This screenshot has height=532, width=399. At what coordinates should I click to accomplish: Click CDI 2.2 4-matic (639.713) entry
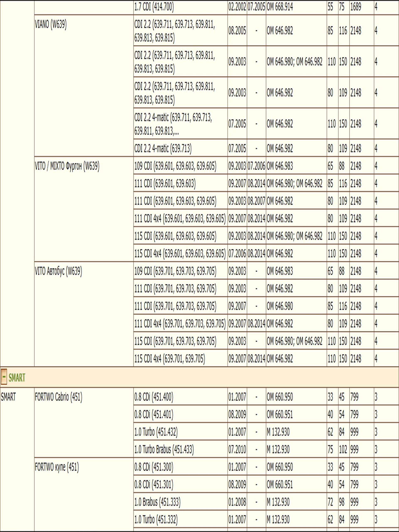pos(163,149)
